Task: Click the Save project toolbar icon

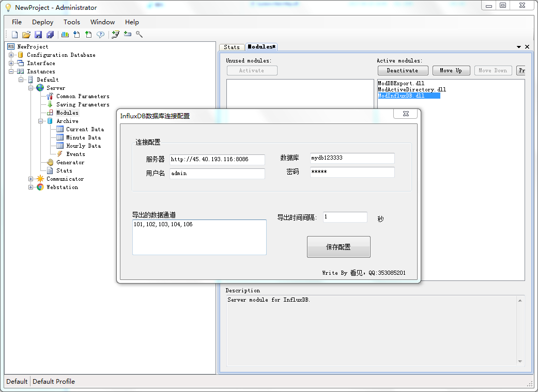Action: [38, 34]
